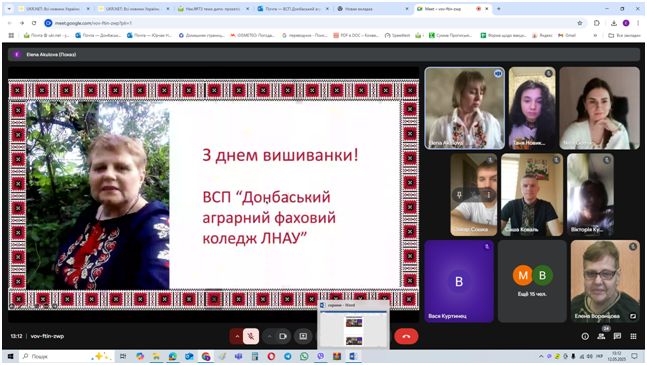The height and width of the screenshot is (365, 647).
Task: Select Саша Коваль's video tile
Action: (x=532, y=195)
